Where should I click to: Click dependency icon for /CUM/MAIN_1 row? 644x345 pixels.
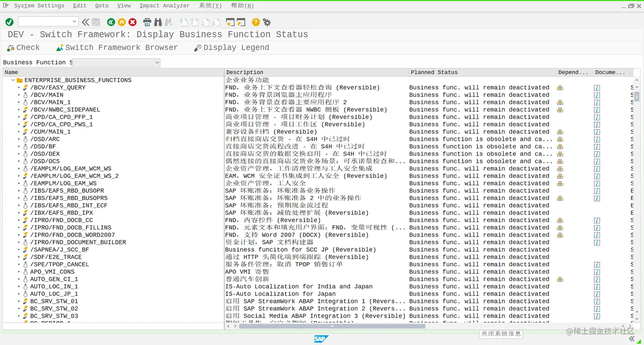point(560,132)
